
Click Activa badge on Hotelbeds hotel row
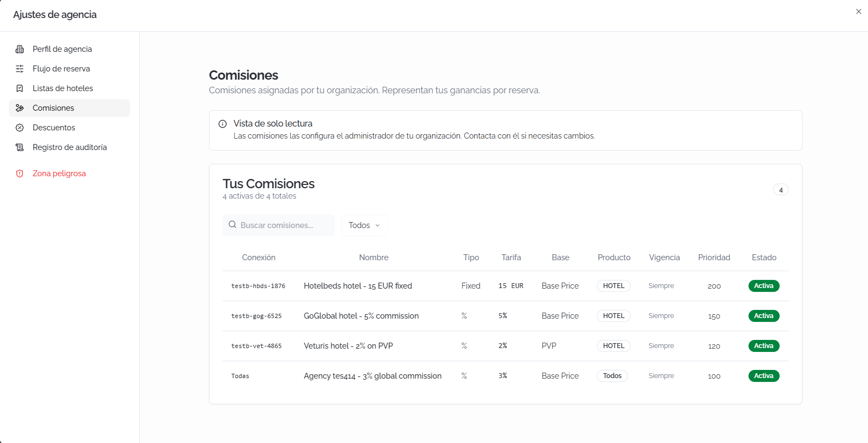point(764,286)
